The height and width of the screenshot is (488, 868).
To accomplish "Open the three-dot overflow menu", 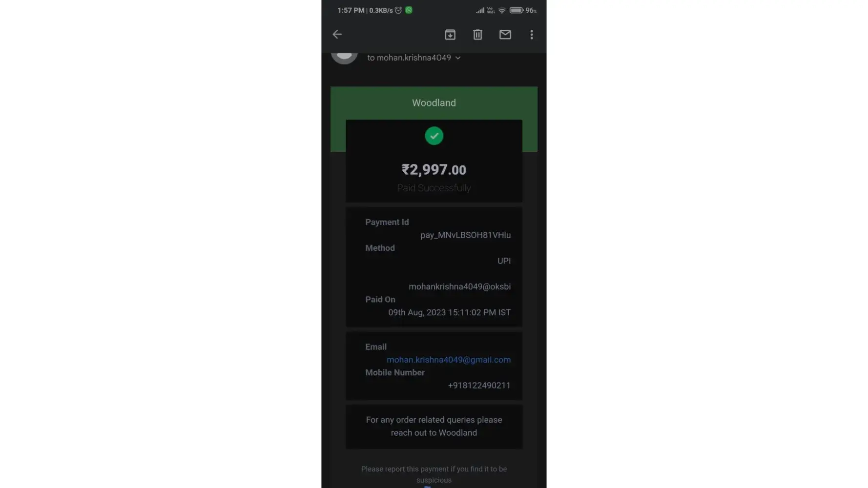I will (x=532, y=34).
